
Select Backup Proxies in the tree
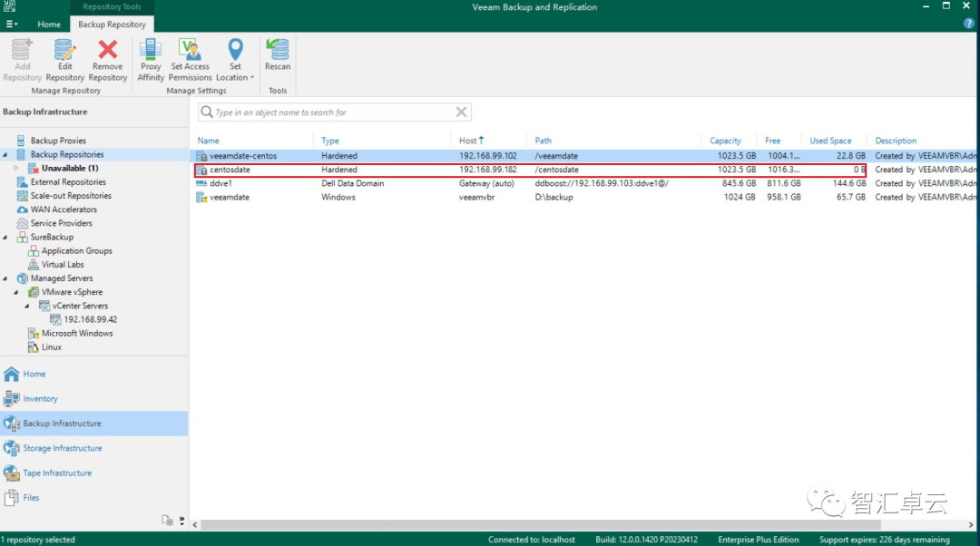(58, 141)
